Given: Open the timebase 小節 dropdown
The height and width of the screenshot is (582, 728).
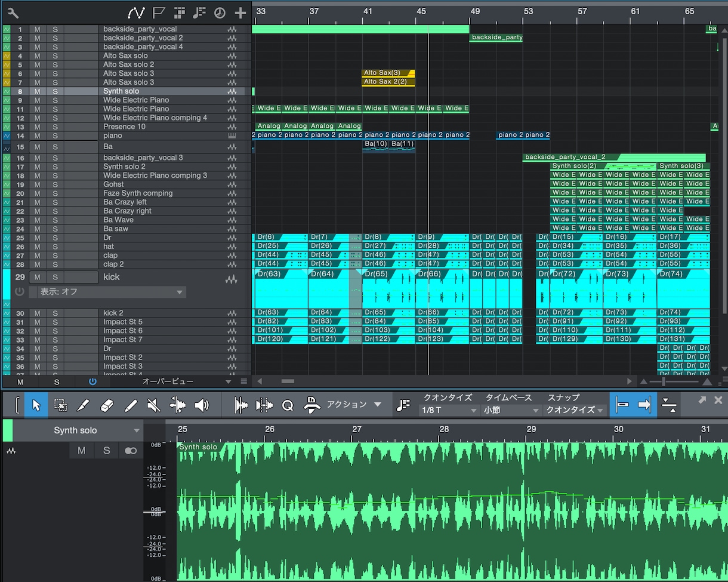Looking at the screenshot, I should pos(511,410).
